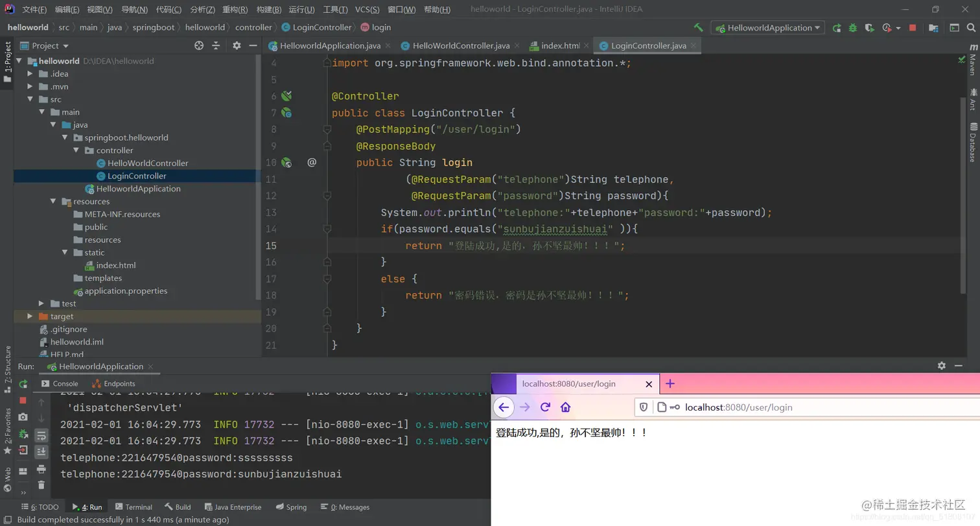Click the fold marker on line 16

point(327,262)
